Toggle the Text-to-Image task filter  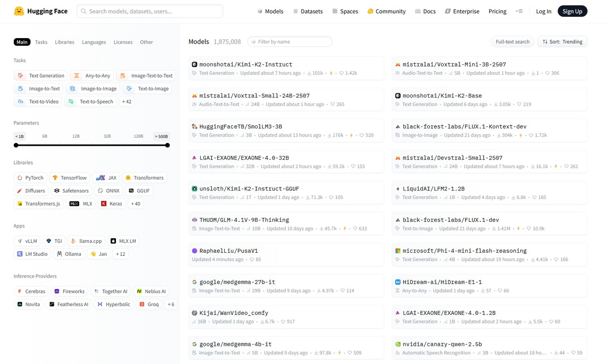[x=147, y=88]
